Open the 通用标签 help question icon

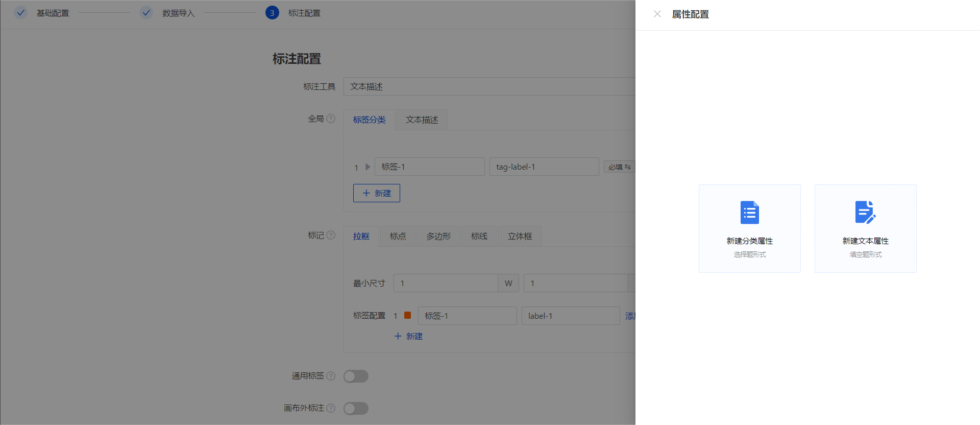click(x=331, y=376)
